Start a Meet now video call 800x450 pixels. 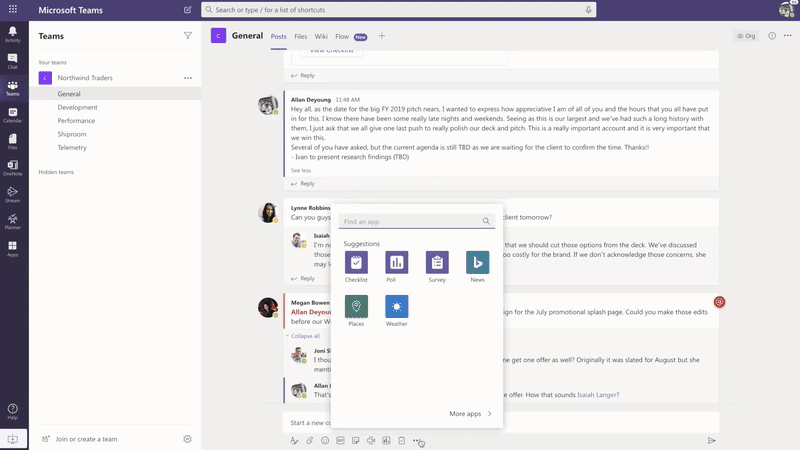click(x=371, y=441)
